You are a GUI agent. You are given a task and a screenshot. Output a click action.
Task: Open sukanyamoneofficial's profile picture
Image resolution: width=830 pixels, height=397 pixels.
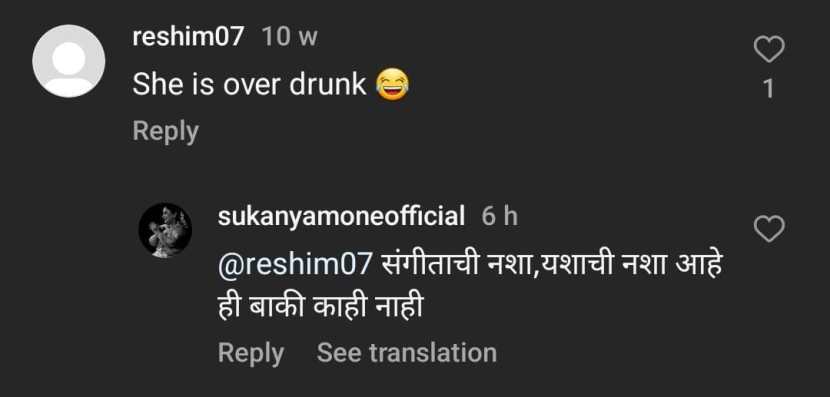(x=165, y=230)
